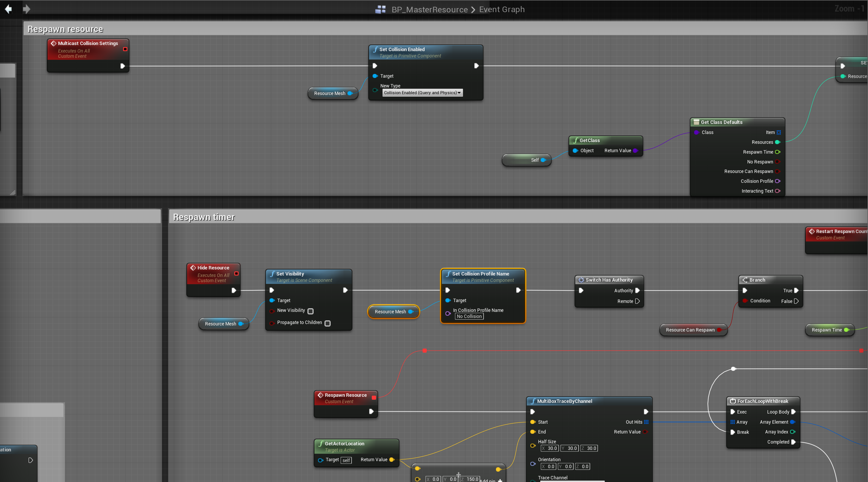
Task: Click the blueprint icon beside BP_MasterResource
Action: [380, 10]
